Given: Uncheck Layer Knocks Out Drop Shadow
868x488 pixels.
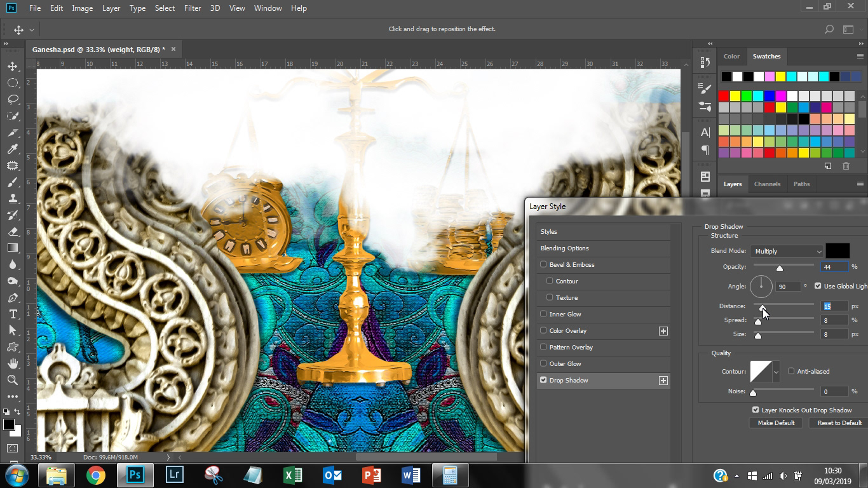Looking at the screenshot, I should (756, 410).
